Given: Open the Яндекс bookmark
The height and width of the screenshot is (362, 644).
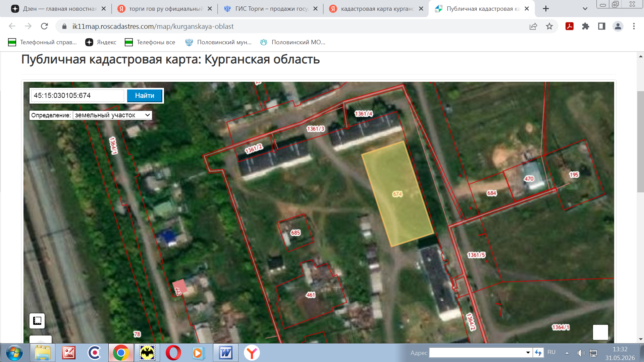Looking at the screenshot, I should [101, 42].
